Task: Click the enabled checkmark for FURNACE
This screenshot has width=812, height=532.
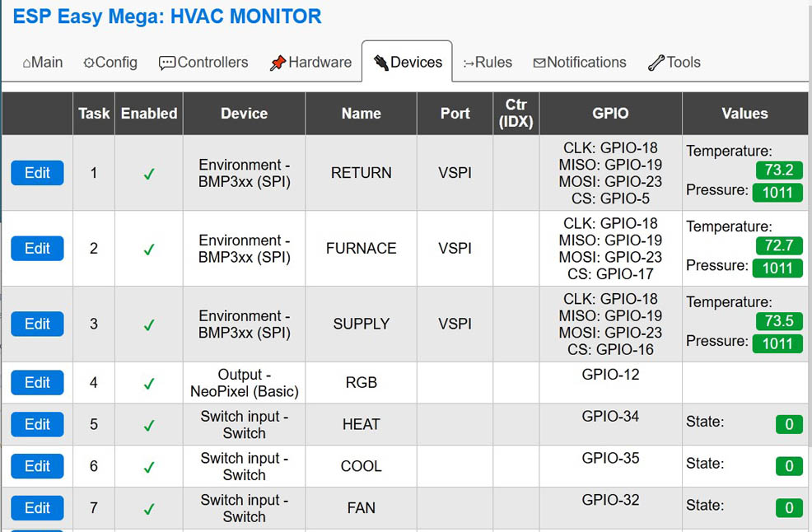Action: click(149, 250)
